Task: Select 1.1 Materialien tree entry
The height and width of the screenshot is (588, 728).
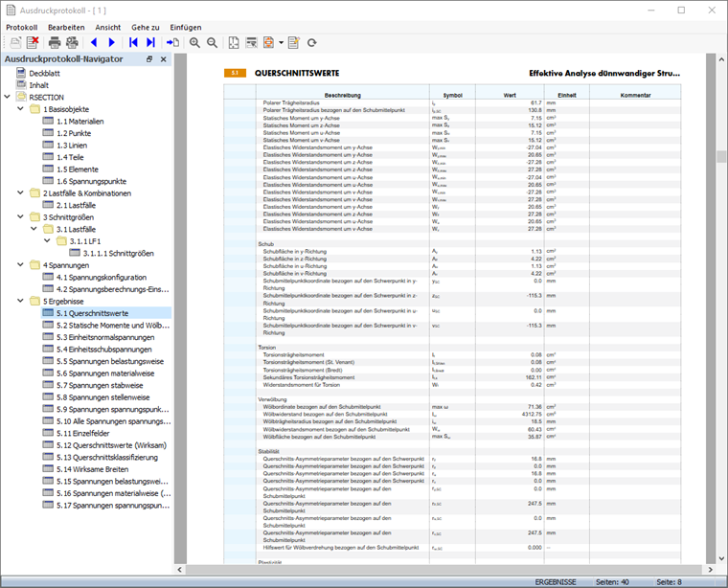Action: 80,121
